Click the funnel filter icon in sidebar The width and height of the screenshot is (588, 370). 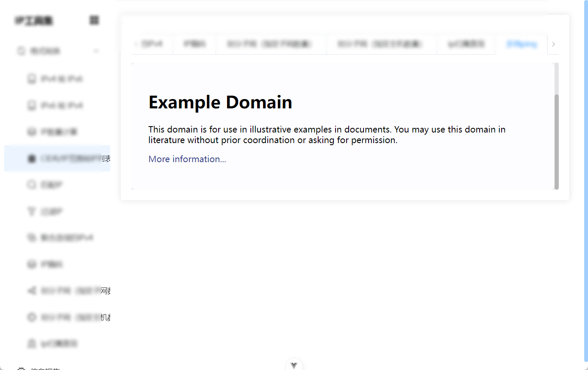click(x=32, y=211)
